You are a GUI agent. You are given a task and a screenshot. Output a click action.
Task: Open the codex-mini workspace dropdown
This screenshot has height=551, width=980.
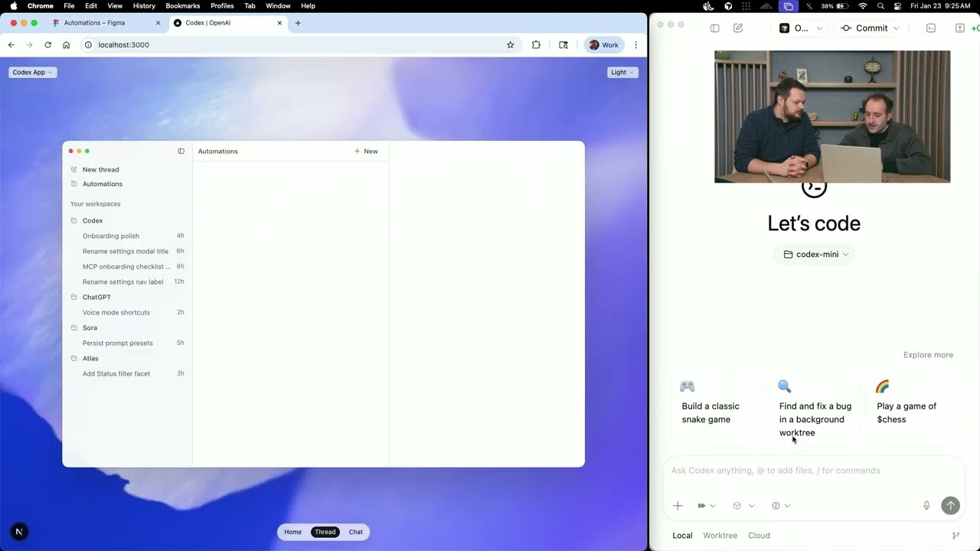[815, 254]
